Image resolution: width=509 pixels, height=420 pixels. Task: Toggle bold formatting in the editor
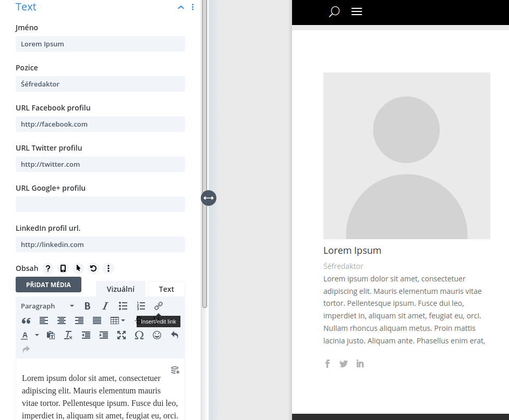tap(87, 306)
